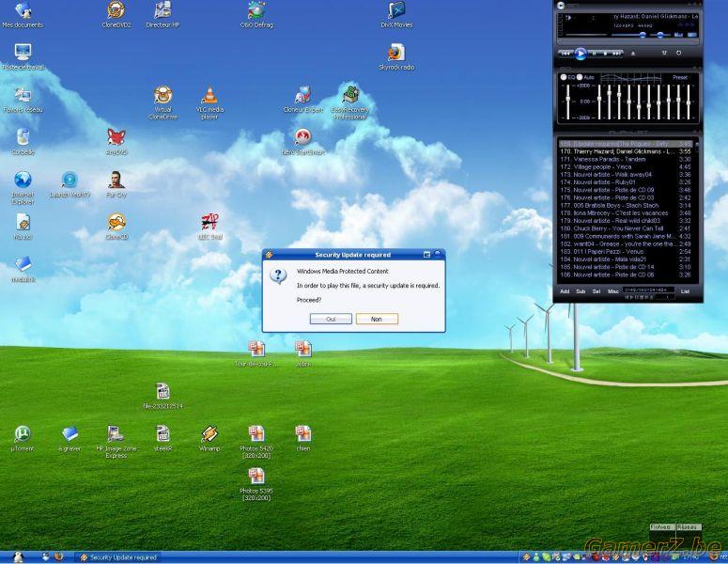The image size is (728, 564).
Task: Adjust the player balance slider
Action: (661, 35)
